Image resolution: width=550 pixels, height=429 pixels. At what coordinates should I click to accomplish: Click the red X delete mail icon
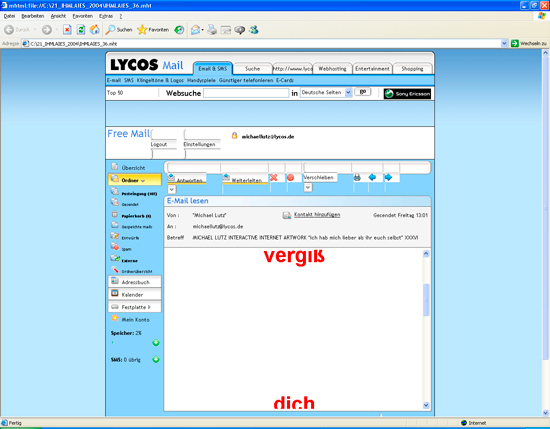[x=274, y=177]
